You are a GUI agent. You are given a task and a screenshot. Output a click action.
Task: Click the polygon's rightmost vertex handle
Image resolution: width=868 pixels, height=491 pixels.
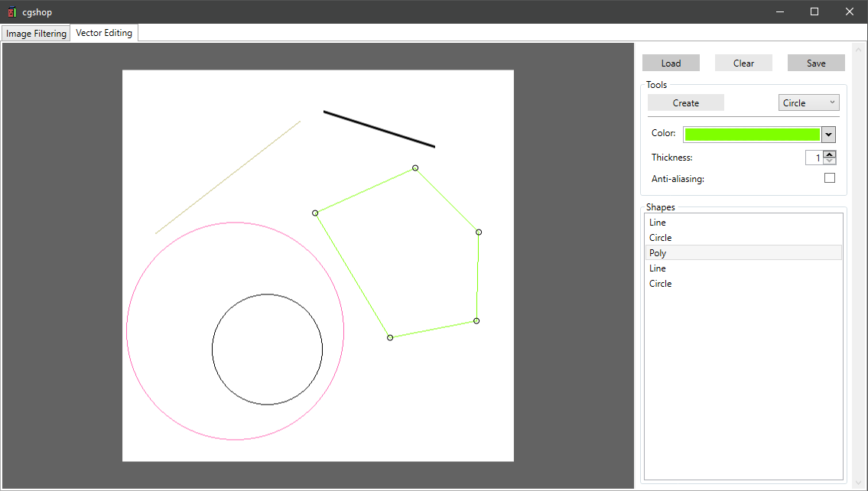point(479,232)
